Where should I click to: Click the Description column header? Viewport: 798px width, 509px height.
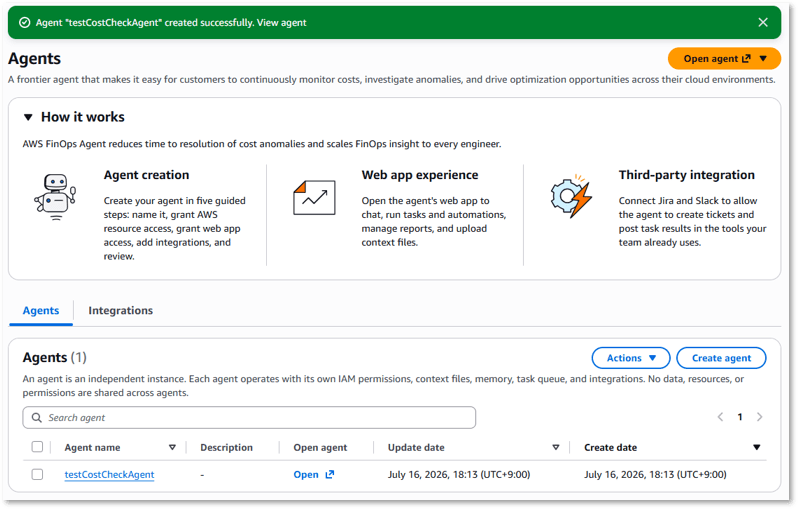(x=226, y=447)
